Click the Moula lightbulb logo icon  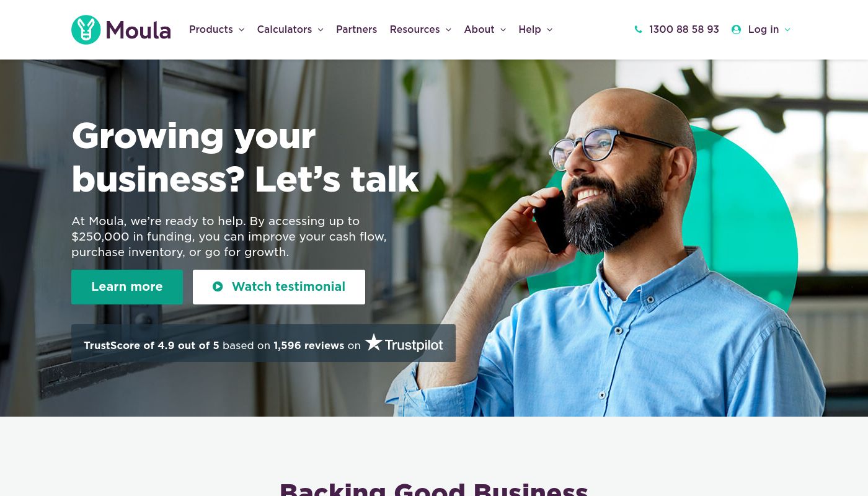pos(86,30)
